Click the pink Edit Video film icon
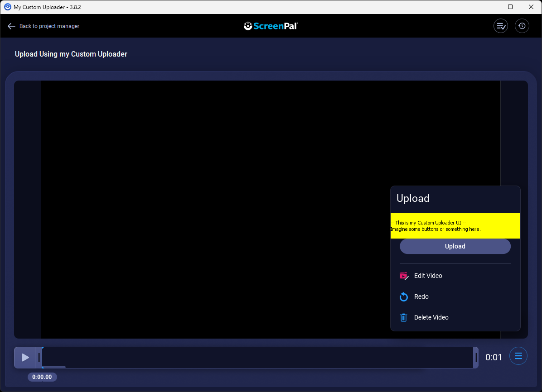 pyautogui.click(x=403, y=276)
